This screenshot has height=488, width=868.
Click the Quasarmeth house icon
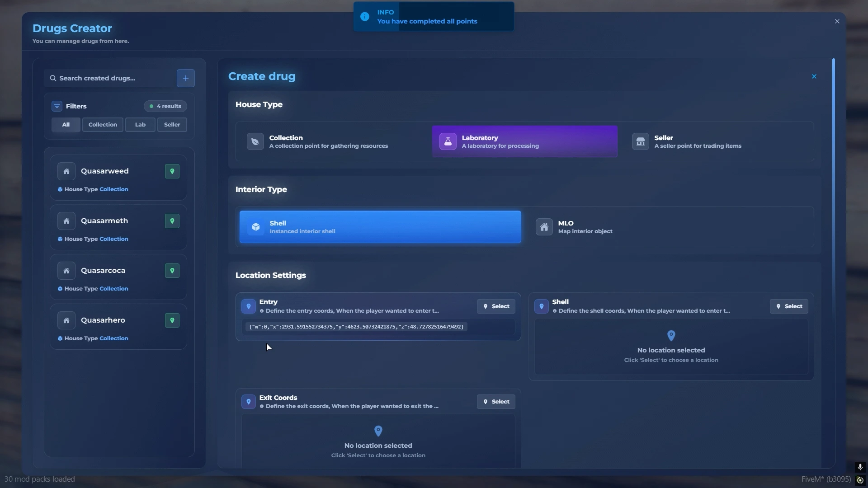point(66,221)
